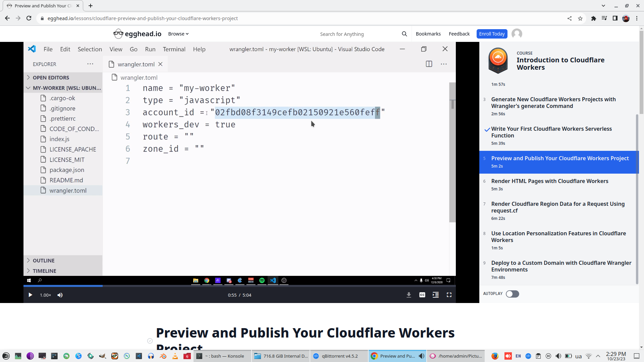This screenshot has height=362, width=644.
Task: Open the Browse dropdown menu
Action: [178, 34]
